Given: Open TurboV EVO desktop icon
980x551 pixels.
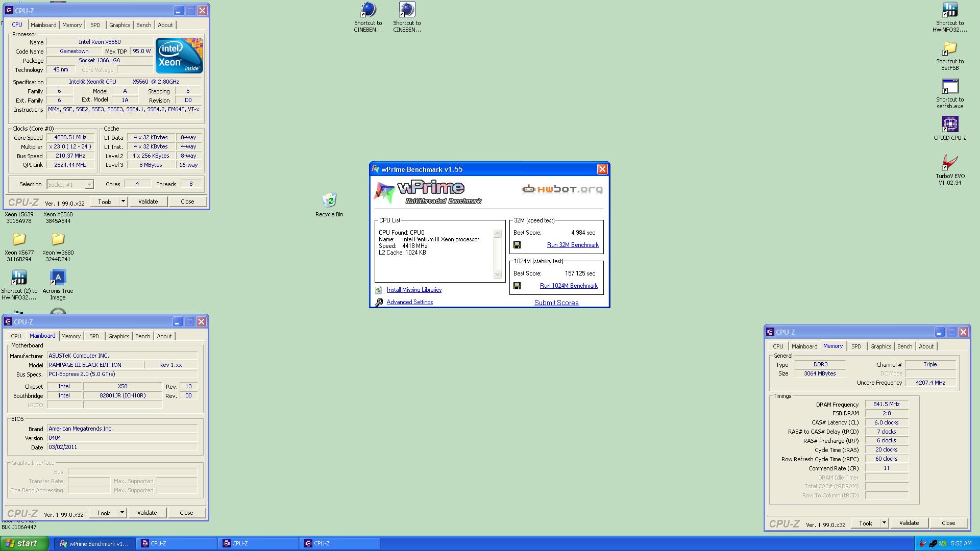Looking at the screenshot, I should pyautogui.click(x=950, y=163).
